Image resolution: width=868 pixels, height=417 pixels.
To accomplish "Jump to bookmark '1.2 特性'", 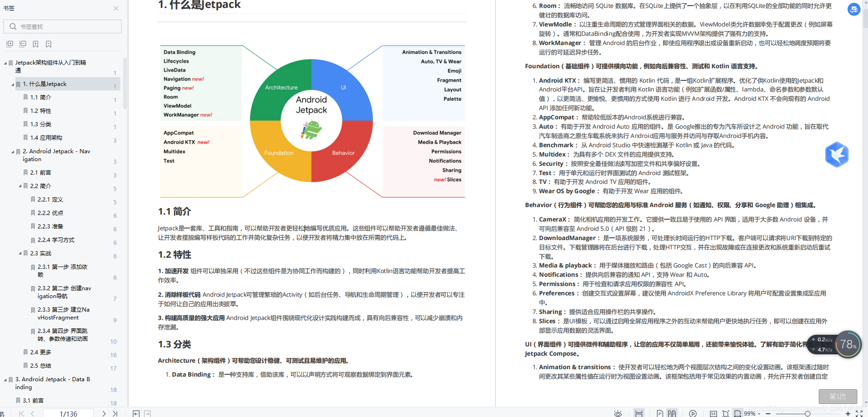I will click(x=40, y=111).
